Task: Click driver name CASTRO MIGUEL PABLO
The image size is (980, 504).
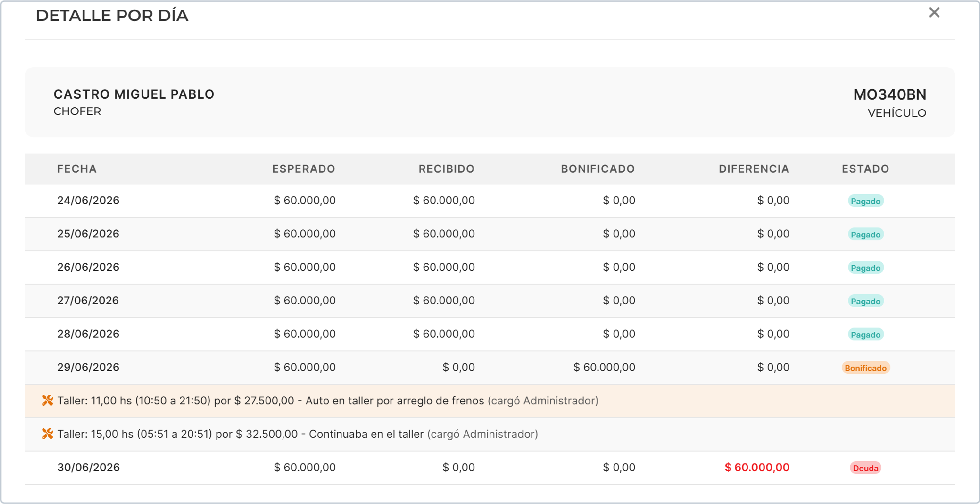Action: pos(134,94)
